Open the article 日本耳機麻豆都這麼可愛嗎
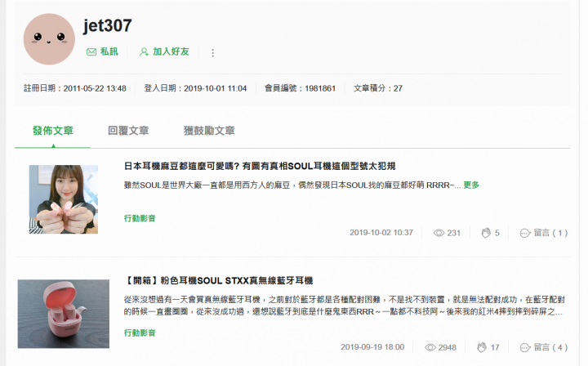Screen dimensions: 588x366 (x=260, y=166)
